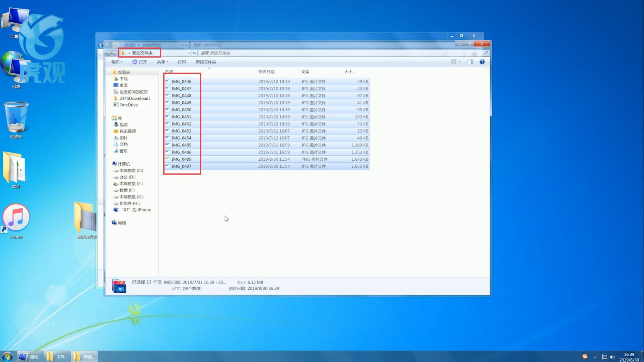Select 最近访问的位置 in navigation pane
Viewport: 644px width, 362px height.
134,92
